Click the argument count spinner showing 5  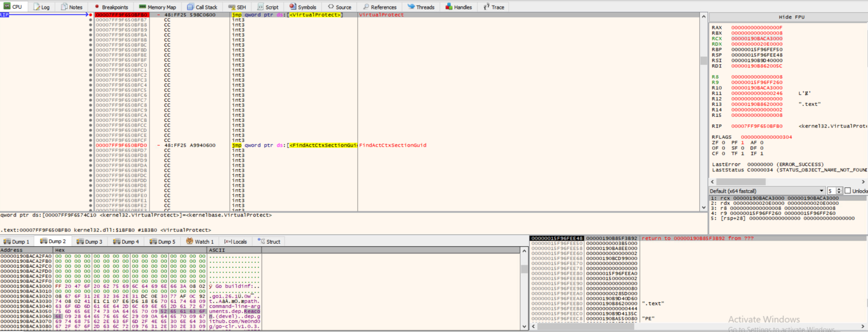coord(835,191)
